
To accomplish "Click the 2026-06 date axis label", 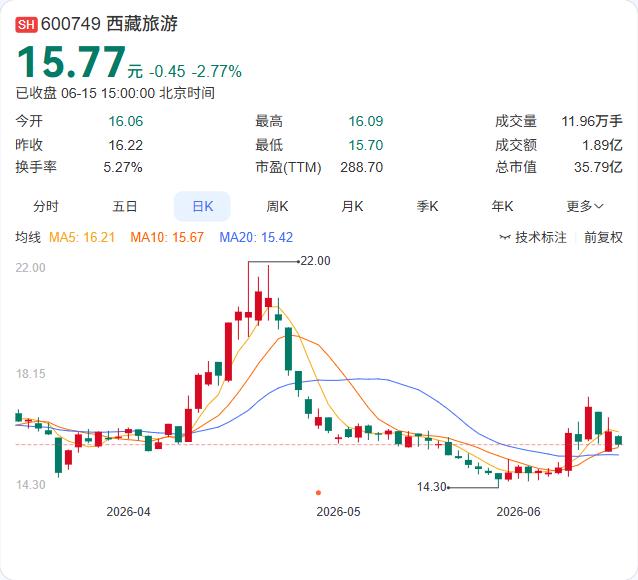I will pos(518,512).
